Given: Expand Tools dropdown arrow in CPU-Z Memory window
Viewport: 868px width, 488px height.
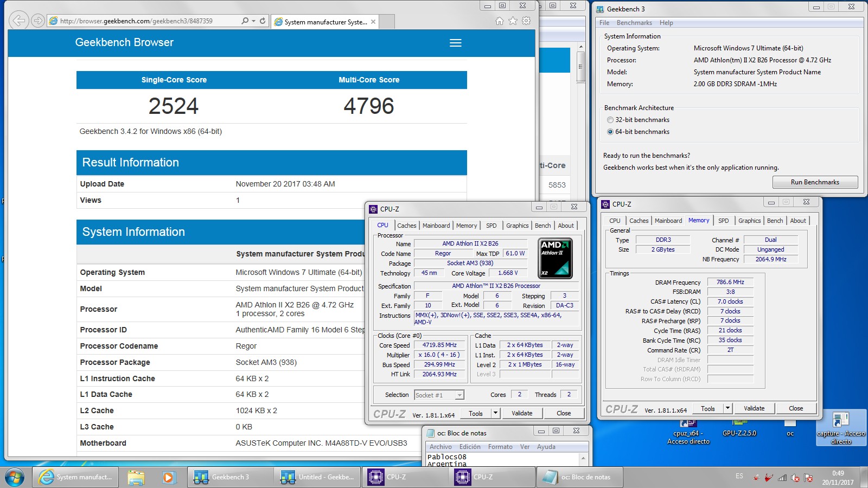Looking at the screenshot, I should click(x=727, y=408).
